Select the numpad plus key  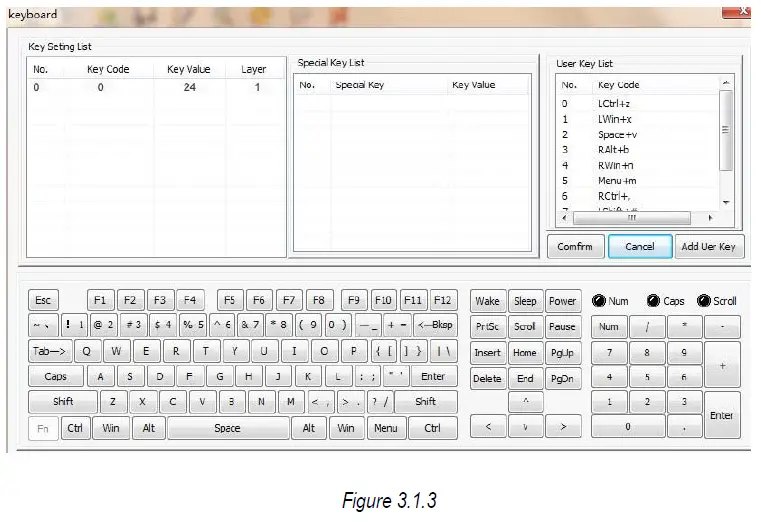click(722, 365)
